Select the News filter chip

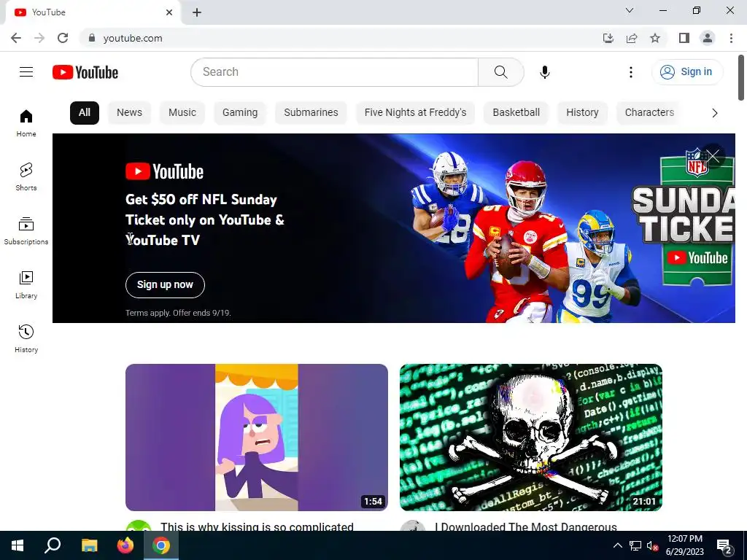(x=130, y=113)
